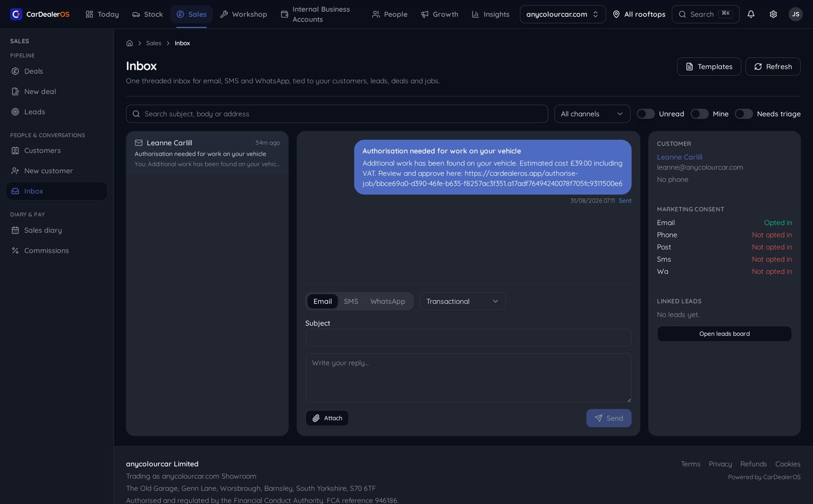The image size is (813, 504).
Task: Click the Subject input field
Action: pyautogui.click(x=468, y=338)
